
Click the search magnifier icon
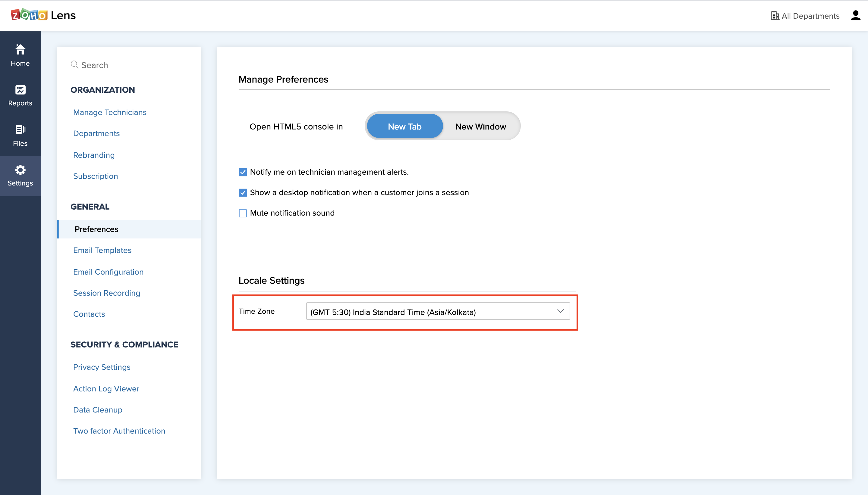click(x=74, y=64)
